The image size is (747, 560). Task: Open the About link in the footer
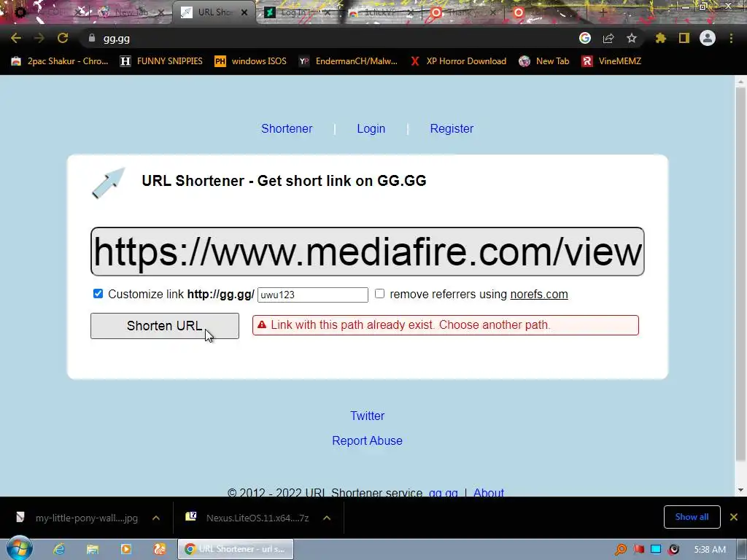click(x=488, y=492)
